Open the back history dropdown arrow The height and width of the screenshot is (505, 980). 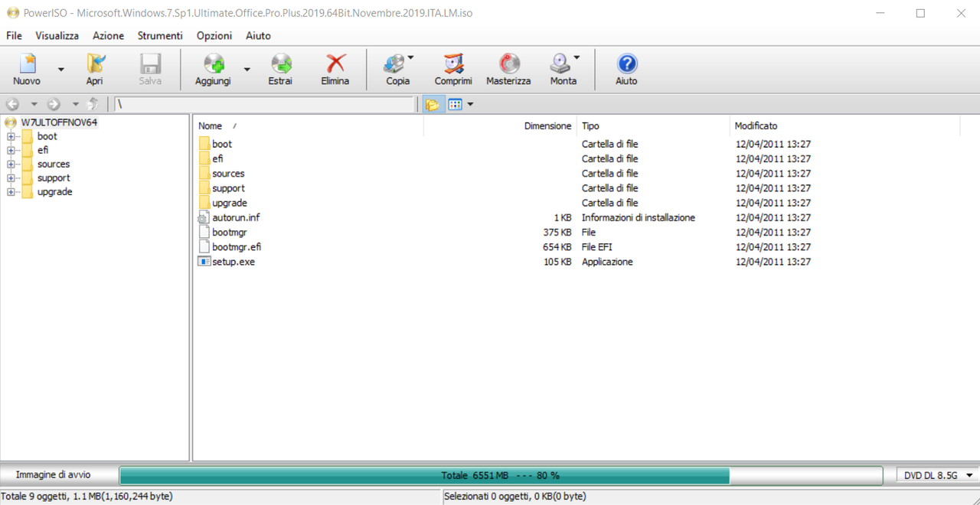34,104
